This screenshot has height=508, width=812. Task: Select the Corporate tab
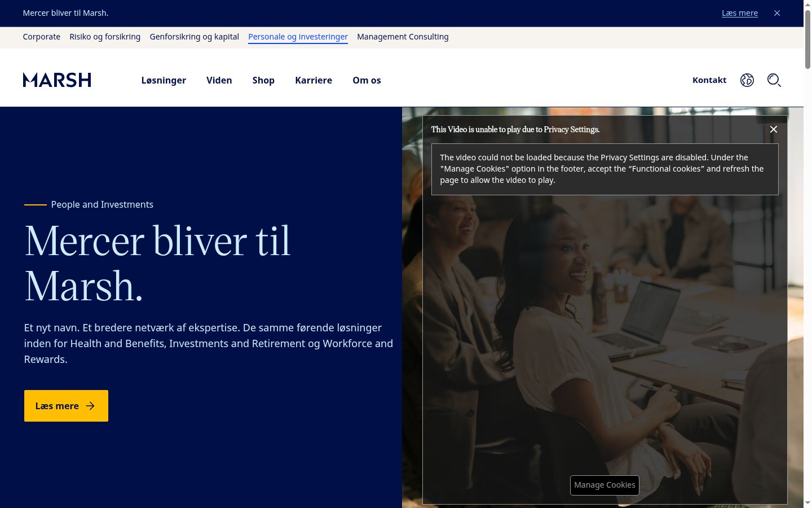point(42,37)
